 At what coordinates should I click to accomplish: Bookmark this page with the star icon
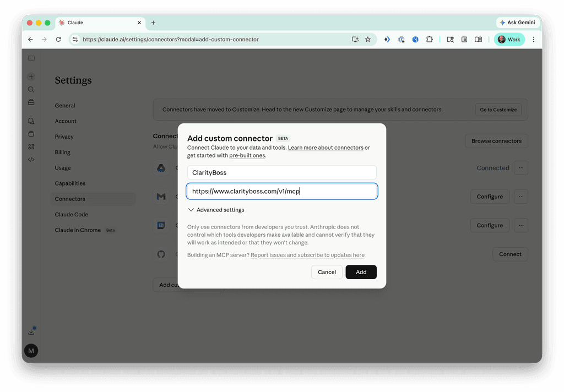click(368, 40)
